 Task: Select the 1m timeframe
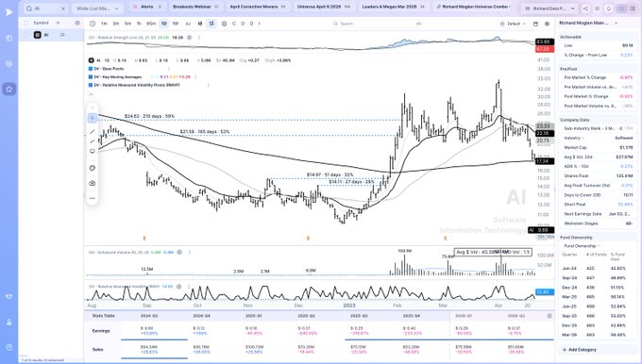[105, 24]
